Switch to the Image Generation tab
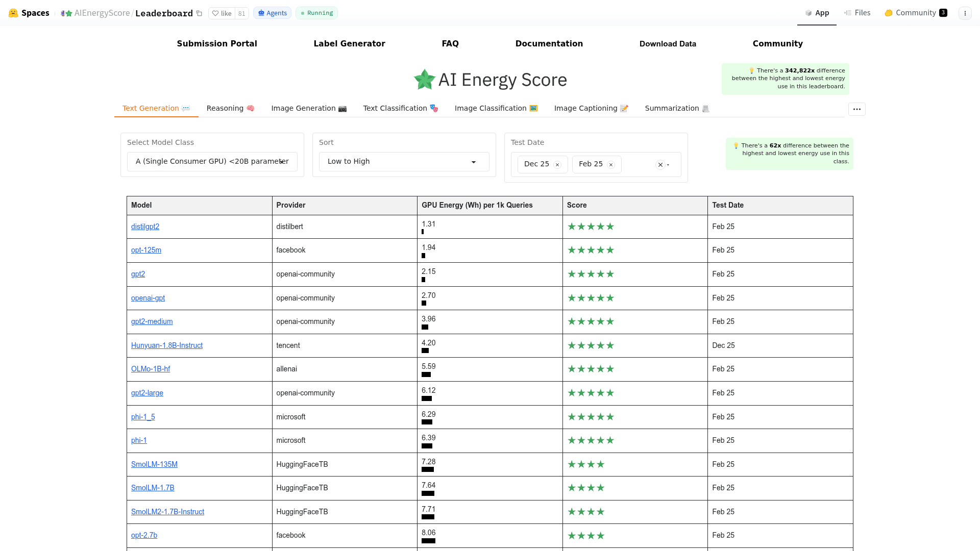Image resolution: width=980 pixels, height=551 pixels. pos(309,108)
